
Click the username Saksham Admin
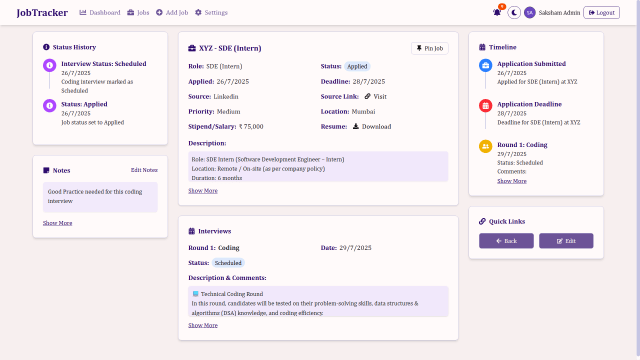coord(559,13)
